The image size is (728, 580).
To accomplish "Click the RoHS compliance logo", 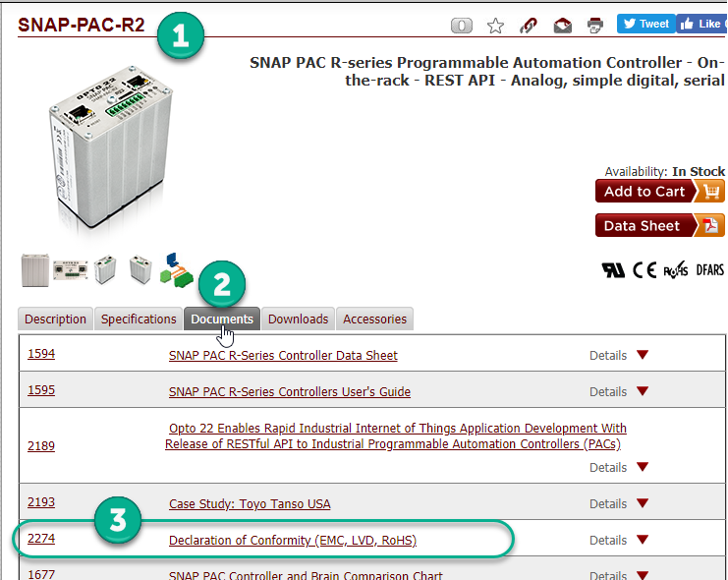I will tap(676, 270).
